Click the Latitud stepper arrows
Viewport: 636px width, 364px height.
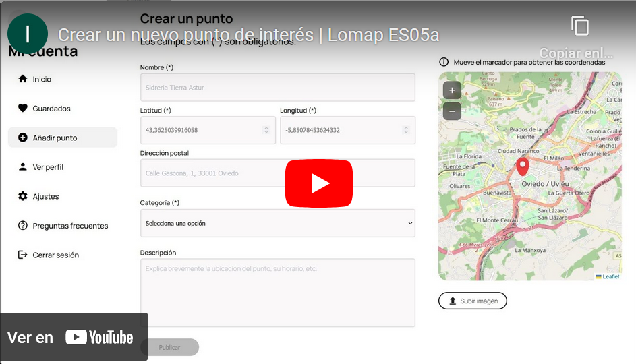266,129
